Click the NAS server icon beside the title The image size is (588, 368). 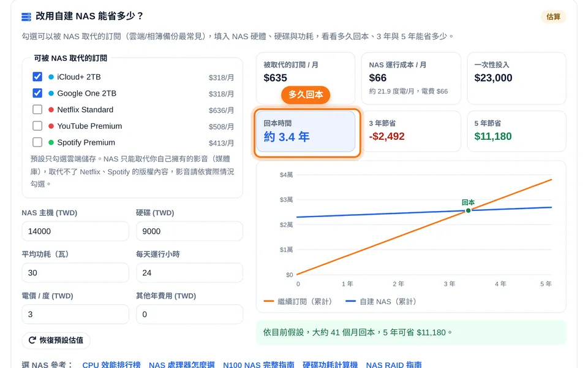(26, 17)
